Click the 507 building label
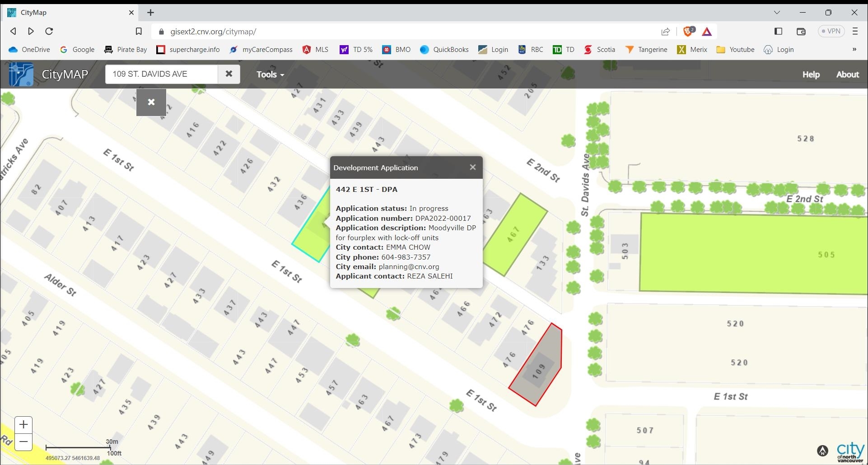 645,430
